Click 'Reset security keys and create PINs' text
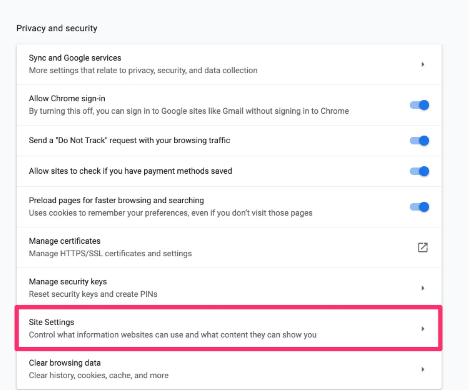 (x=93, y=294)
